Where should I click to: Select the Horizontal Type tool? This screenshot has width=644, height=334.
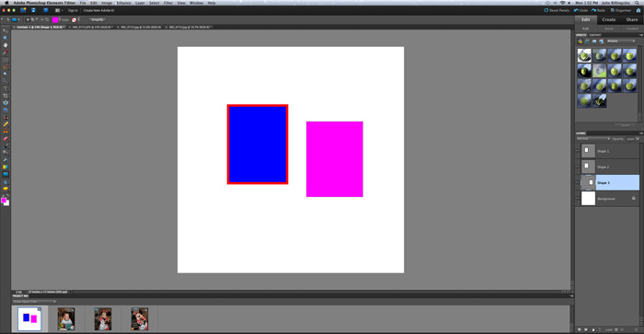pos(6,88)
